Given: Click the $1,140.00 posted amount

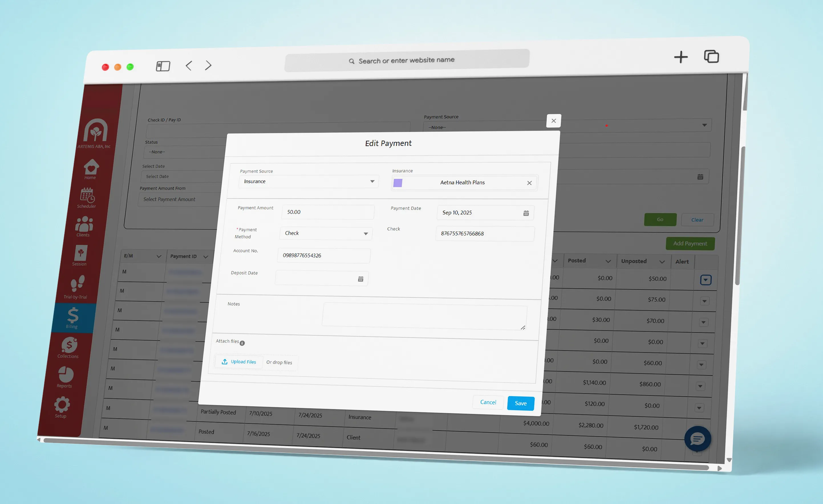Looking at the screenshot, I should pos(594,383).
